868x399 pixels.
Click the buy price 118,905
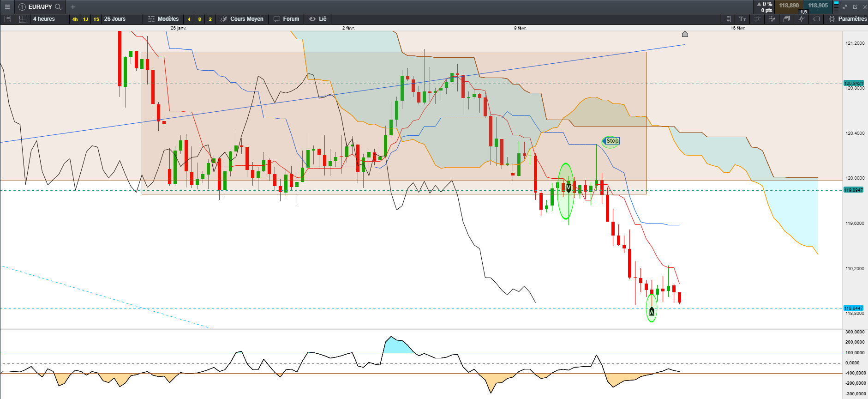(x=818, y=6)
